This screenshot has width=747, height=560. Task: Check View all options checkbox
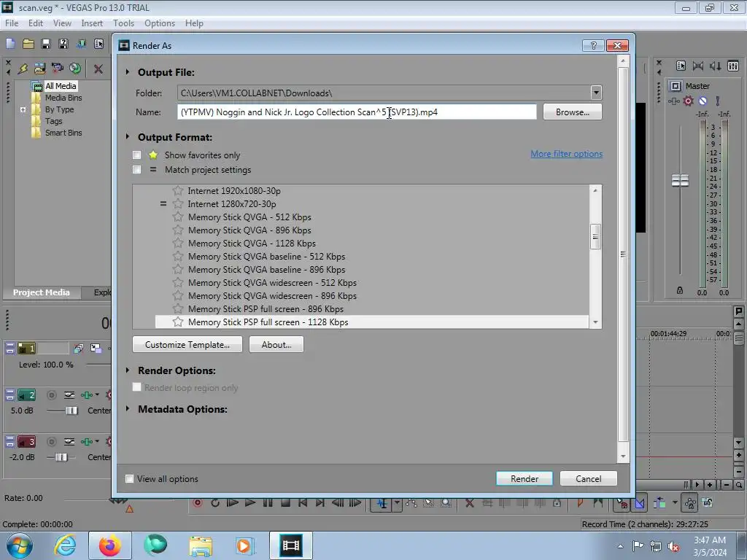(x=129, y=479)
